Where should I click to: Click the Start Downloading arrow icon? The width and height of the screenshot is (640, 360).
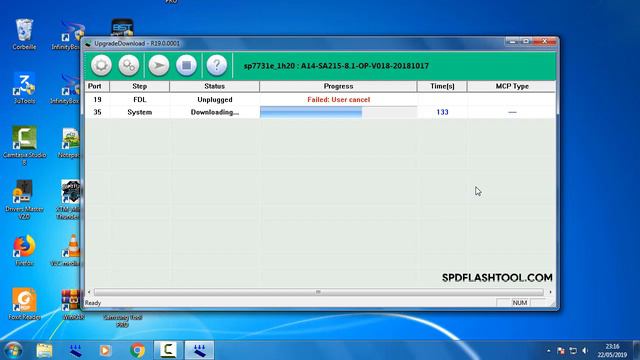point(159,65)
